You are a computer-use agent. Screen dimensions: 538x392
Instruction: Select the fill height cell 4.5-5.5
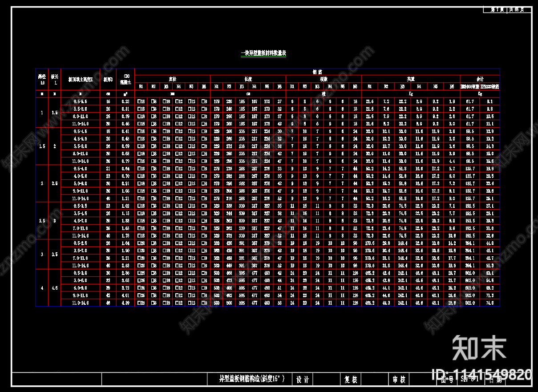click(x=81, y=139)
